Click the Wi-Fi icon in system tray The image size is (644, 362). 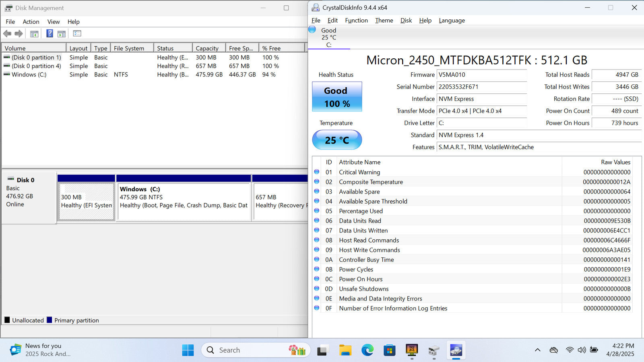569,350
